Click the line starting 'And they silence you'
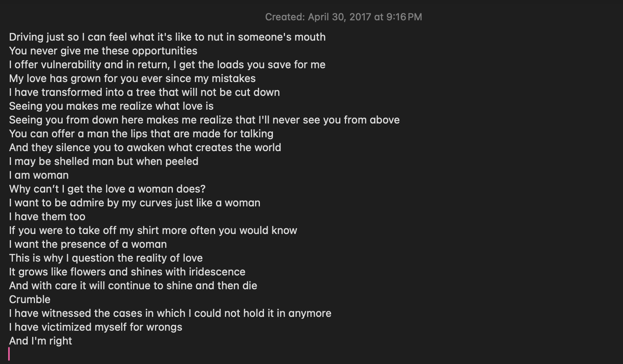This screenshot has width=623, height=364. pyautogui.click(x=145, y=147)
